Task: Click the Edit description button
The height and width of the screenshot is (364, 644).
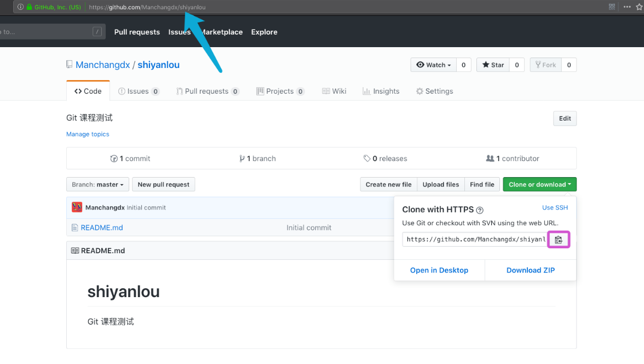Action: (565, 118)
